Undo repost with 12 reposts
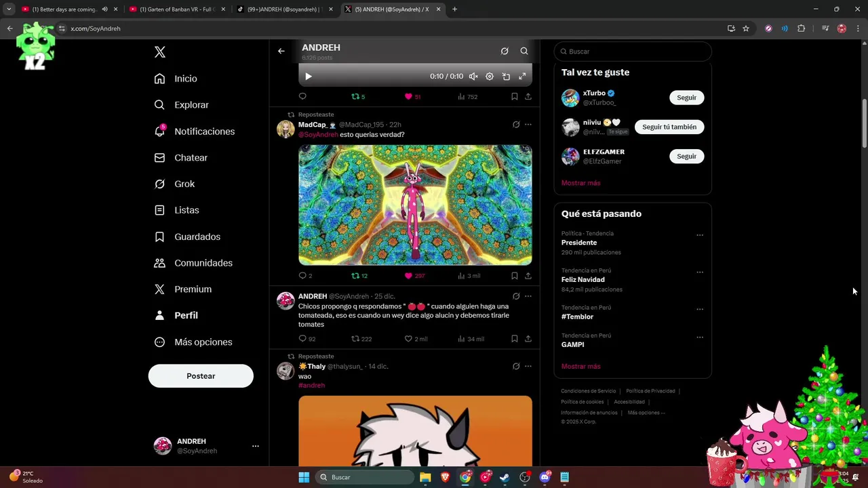The image size is (868, 488). click(x=359, y=276)
